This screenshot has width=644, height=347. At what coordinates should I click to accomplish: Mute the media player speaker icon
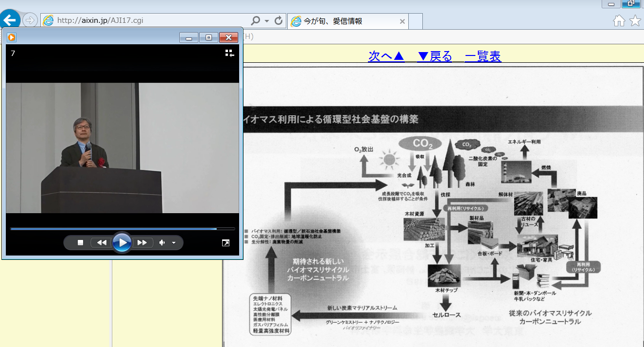pyautogui.click(x=162, y=242)
